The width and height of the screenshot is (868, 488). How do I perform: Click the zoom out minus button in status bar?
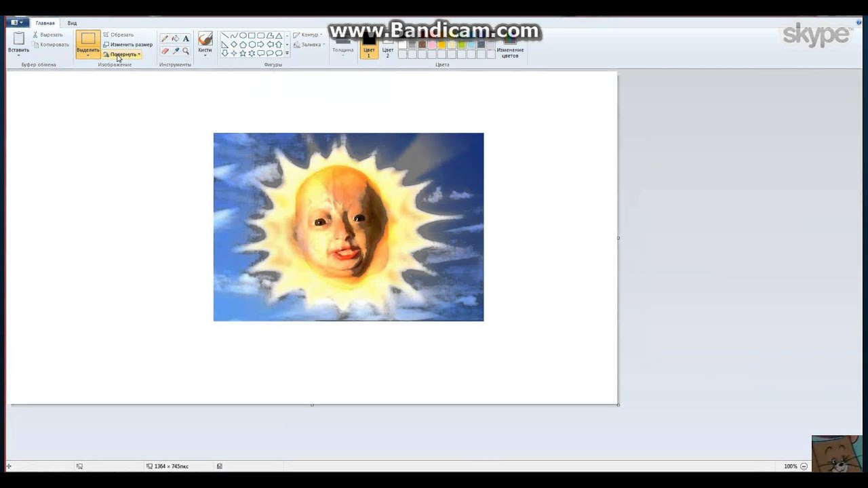click(x=804, y=466)
